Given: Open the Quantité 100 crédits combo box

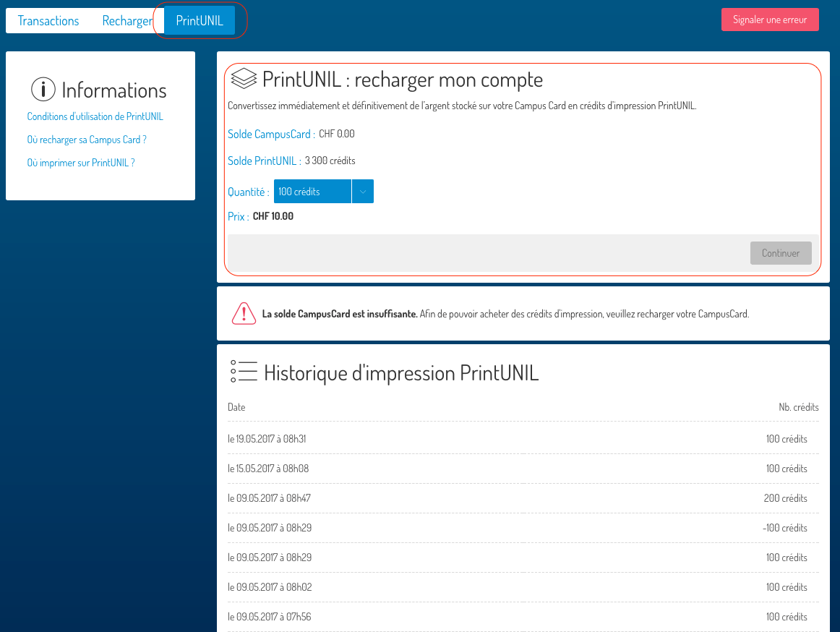Looking at the screenshot, I should [x=312, y=192].
